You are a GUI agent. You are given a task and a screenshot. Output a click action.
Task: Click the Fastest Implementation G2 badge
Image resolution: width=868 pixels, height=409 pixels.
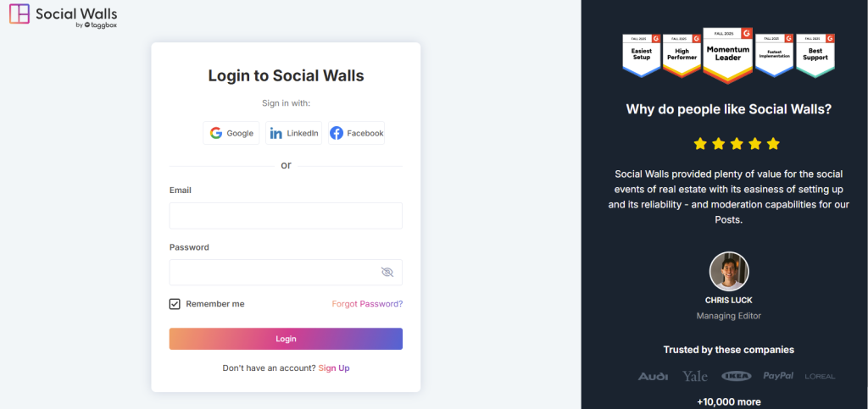[775, 55]
